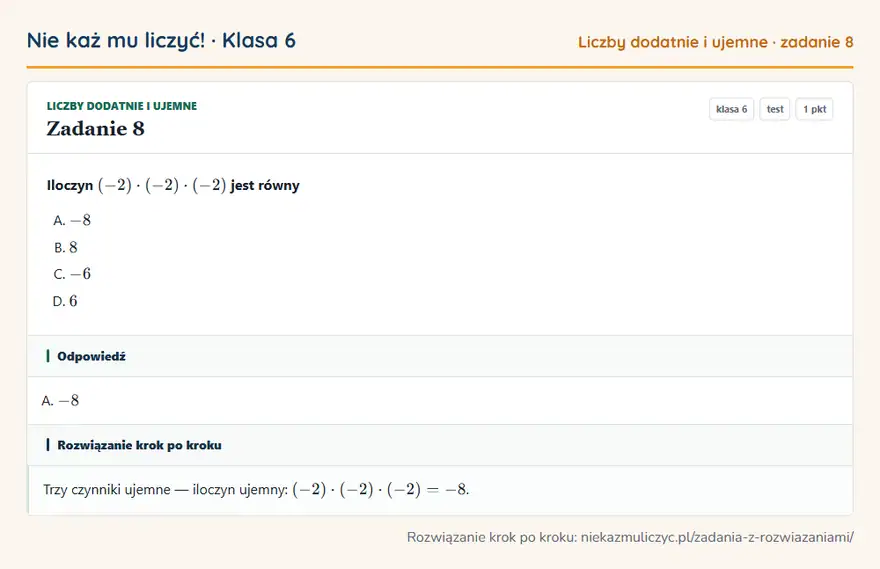Click the 'test' tag

pos(774,109)
